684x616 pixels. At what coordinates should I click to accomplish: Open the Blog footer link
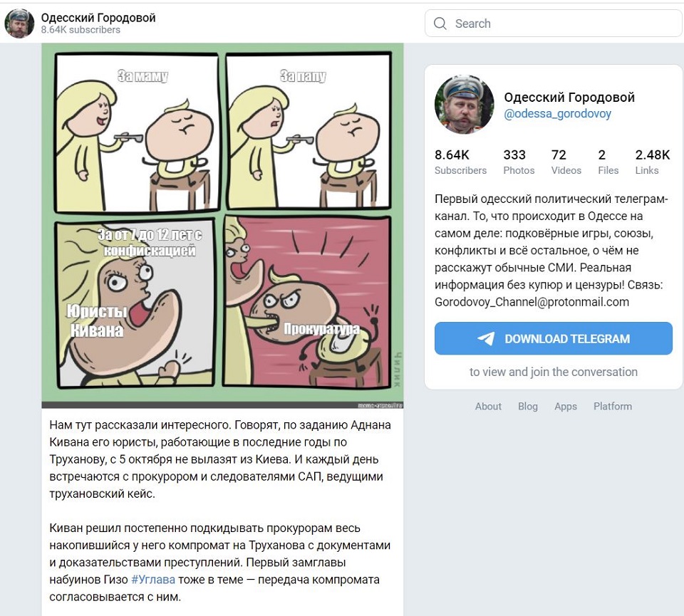coord(528,407)
